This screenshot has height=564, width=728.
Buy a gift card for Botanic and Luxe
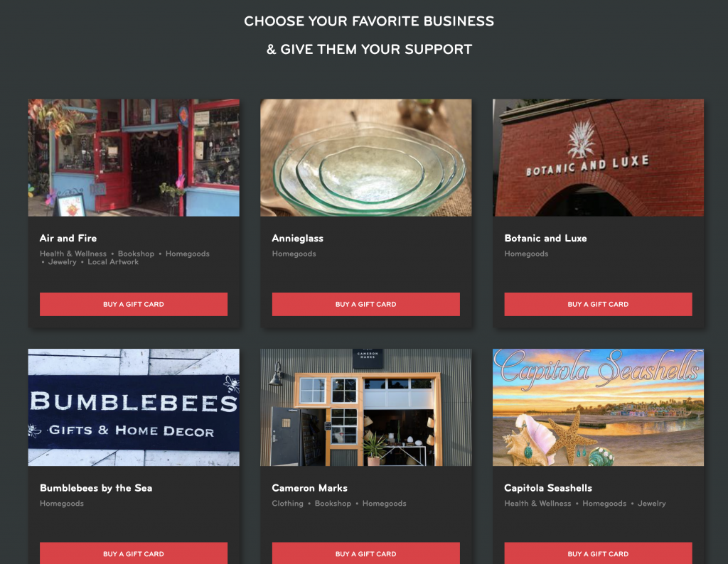(598, 304)
